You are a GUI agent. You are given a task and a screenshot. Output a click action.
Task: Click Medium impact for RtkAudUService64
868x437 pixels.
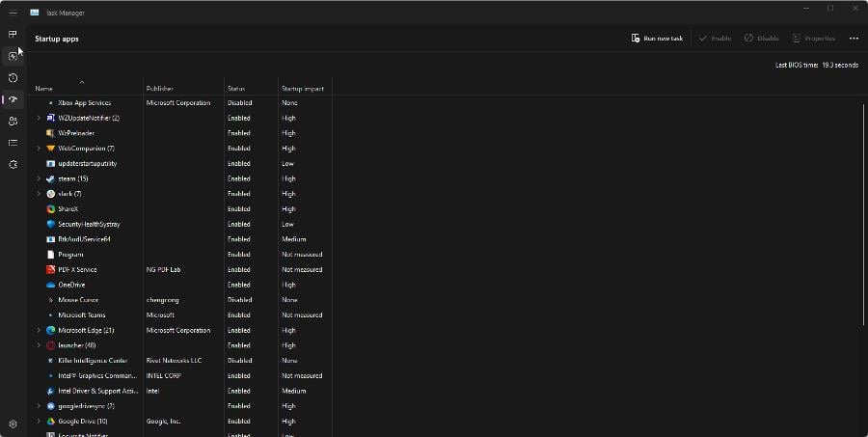(294, 239)
